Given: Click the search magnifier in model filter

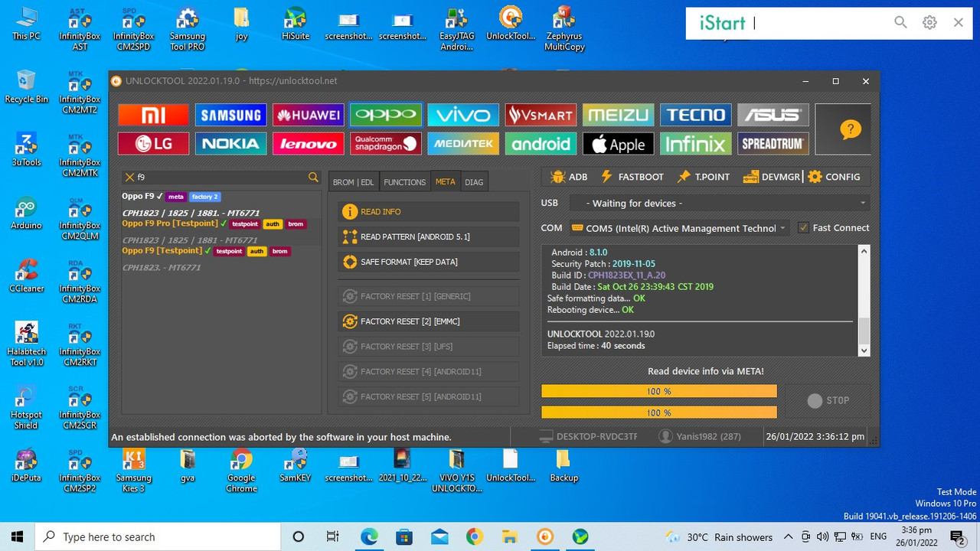Looking at the screenshot, I should (313, 177).
